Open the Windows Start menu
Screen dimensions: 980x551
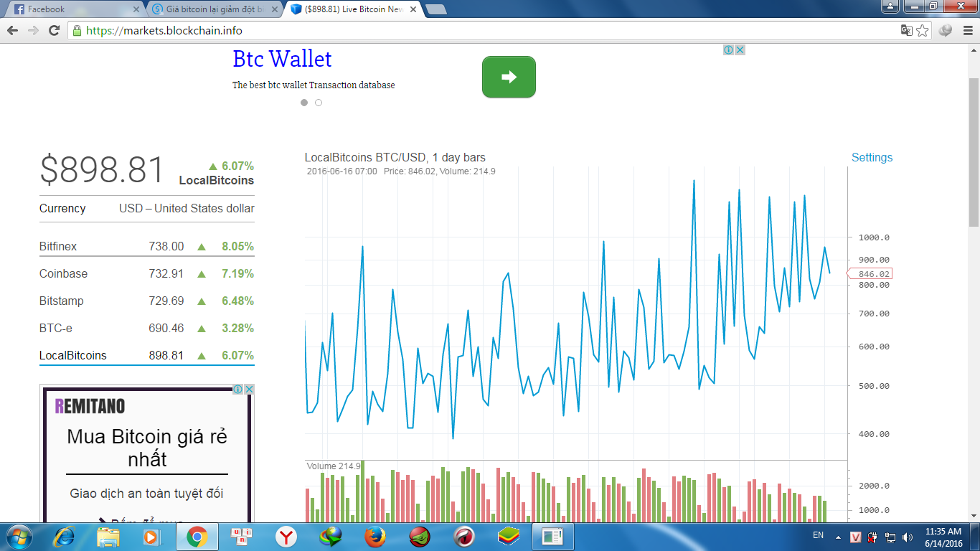pyautogui.click(x=18, y=536)
